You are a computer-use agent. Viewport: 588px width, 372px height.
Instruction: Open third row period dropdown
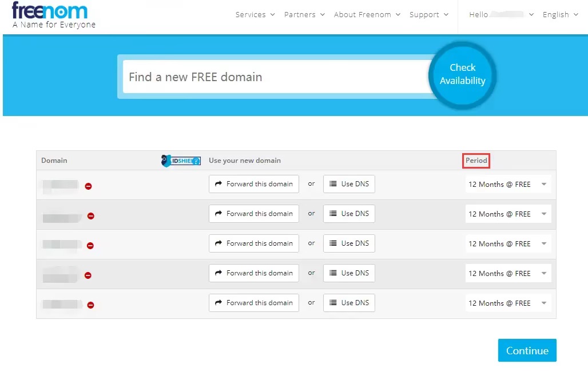(x=507, y=244)
